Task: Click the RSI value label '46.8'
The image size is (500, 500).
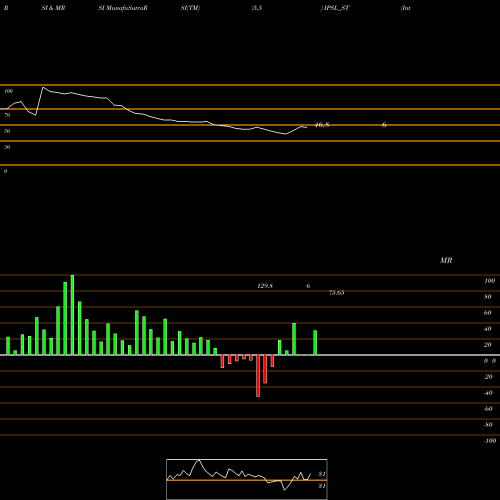Action: coord(322,125)
